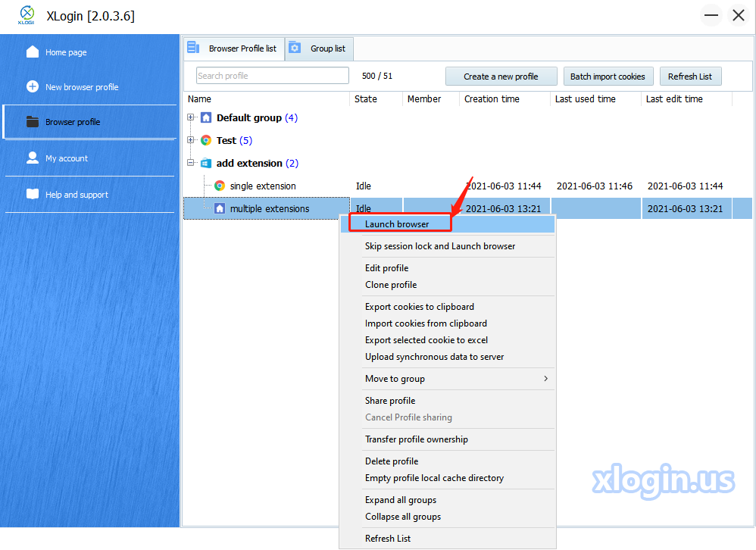Select the multiple extensions profile row
The image size is (756, 550).
[x=467, y=209]
